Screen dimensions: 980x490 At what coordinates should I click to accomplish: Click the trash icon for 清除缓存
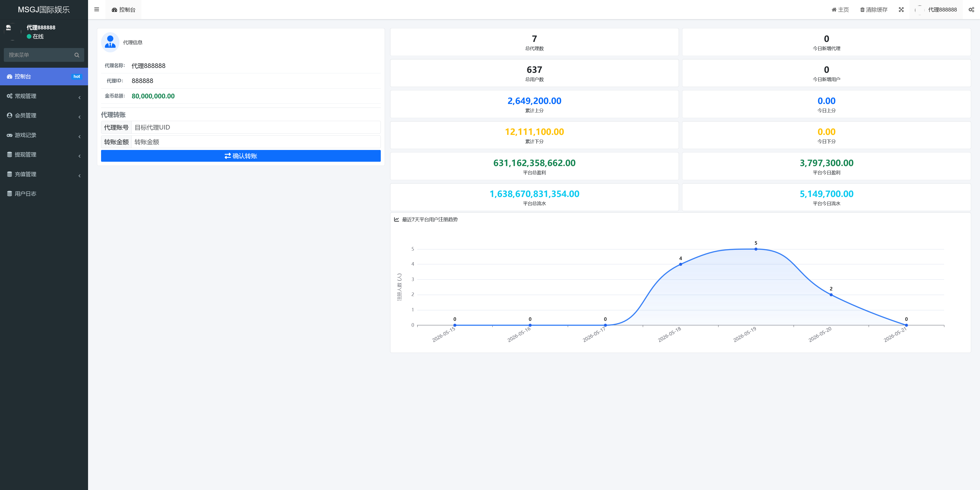[862, 9]
